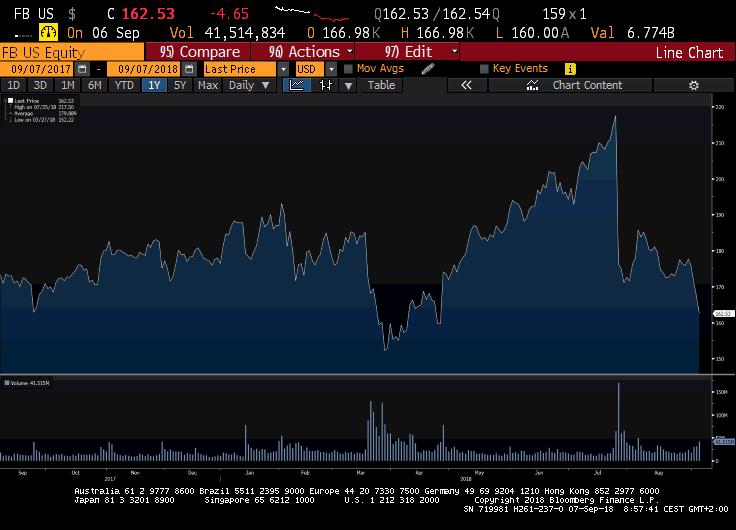Screen dimensions: 736x530
Task: Expand the chart style dropdown arrow
Action: coord(348,85)
